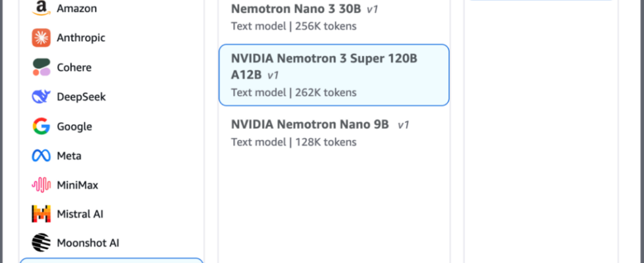Image resolution: width=644 pixels, height=263 pixels.
Task: Click the Mistral AI logo icon
Action: (41, 214)
